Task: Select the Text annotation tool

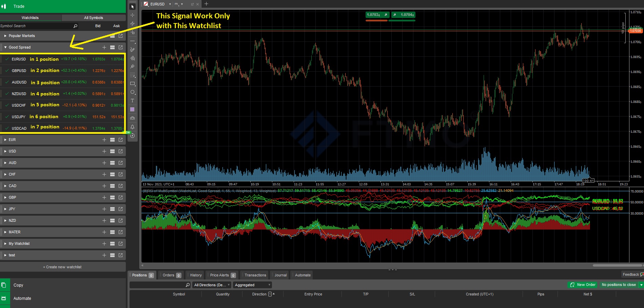Action: pos(132,101)
